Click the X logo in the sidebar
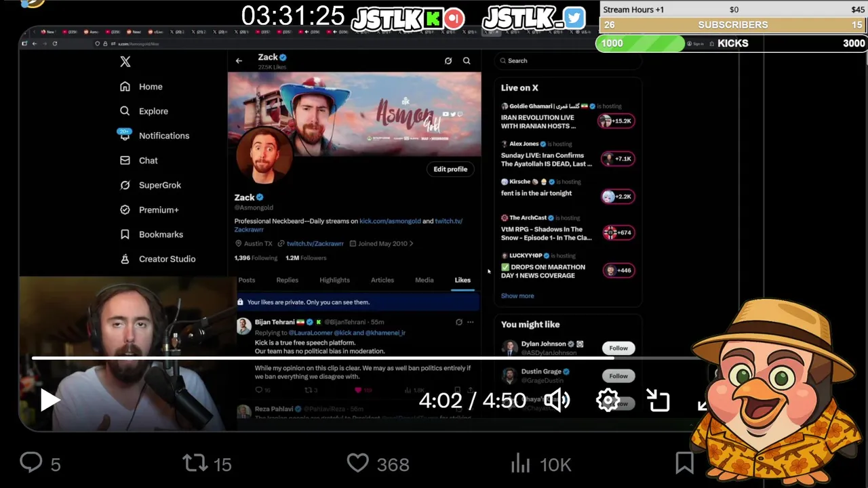The height and width of the screenshot is (488, 868). (x=125, y=62)
